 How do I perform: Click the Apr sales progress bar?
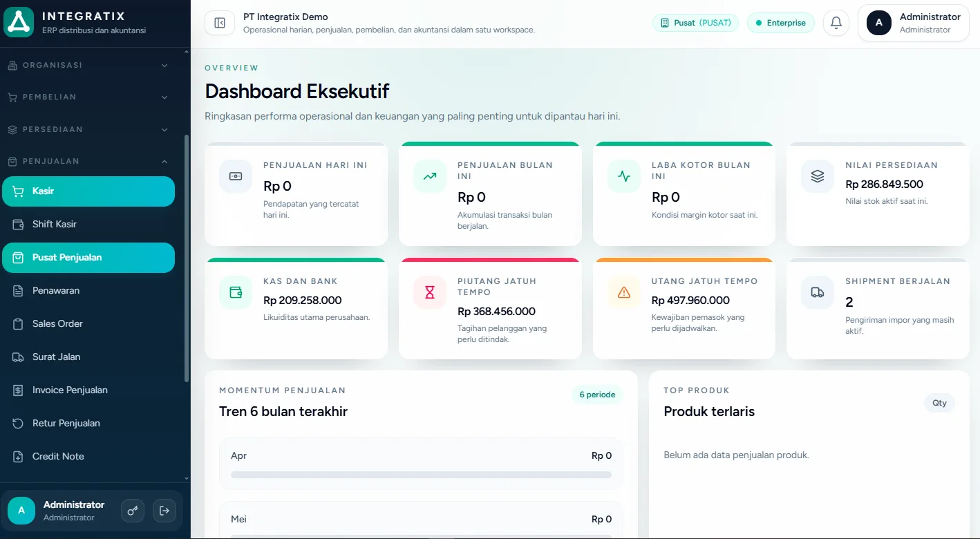pos(421,475)
